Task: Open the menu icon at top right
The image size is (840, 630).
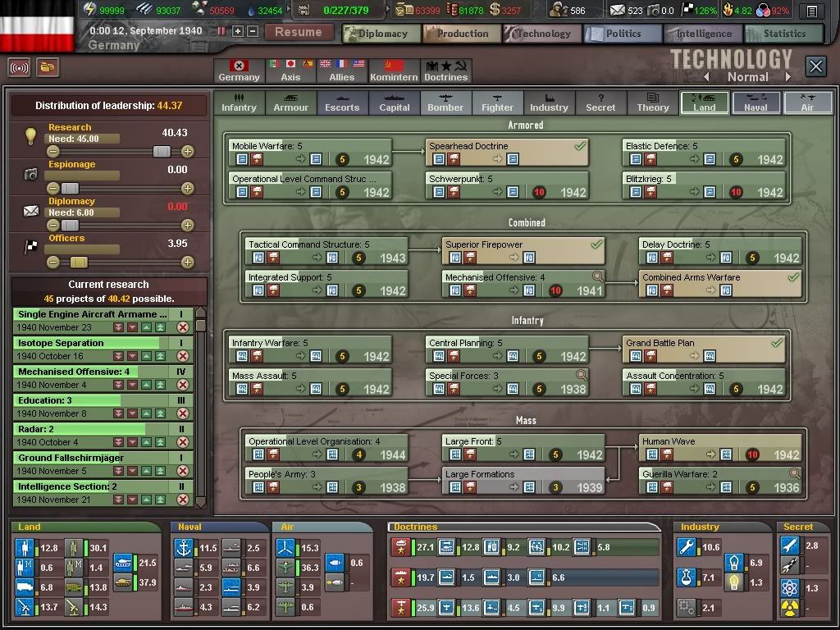Action: coord(812,10)
